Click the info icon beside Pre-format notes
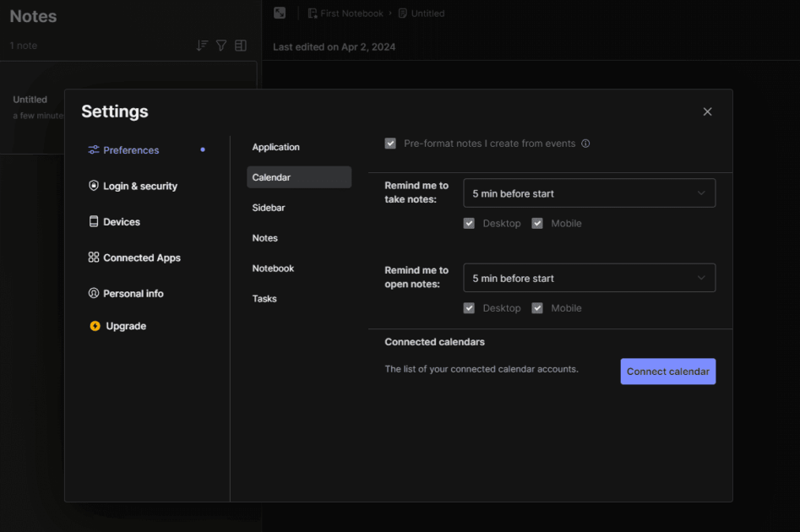The height and width of the screenshot is (532, 800). [585, 144]
